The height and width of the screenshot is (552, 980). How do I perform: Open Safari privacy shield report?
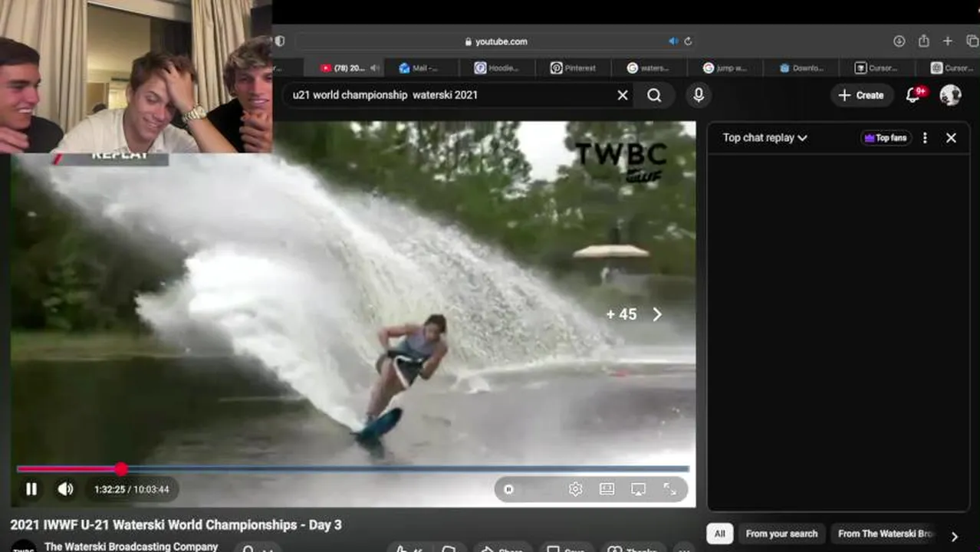[280, 41]
